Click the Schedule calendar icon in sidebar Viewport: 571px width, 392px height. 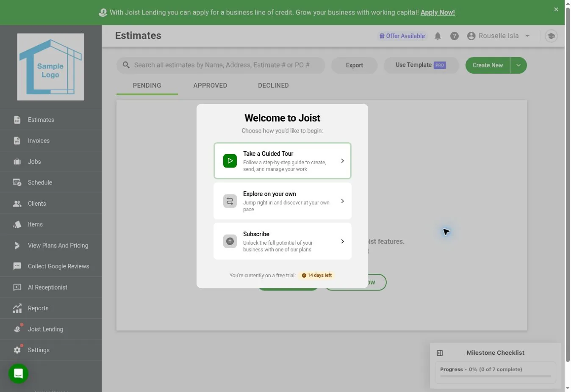(x=17, y=182)
